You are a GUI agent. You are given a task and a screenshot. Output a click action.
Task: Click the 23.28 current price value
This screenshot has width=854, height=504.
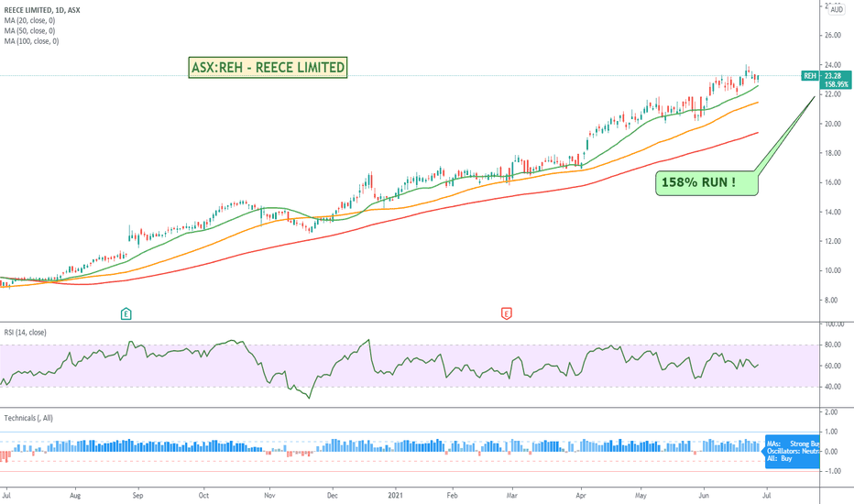[x=833, y=76]
